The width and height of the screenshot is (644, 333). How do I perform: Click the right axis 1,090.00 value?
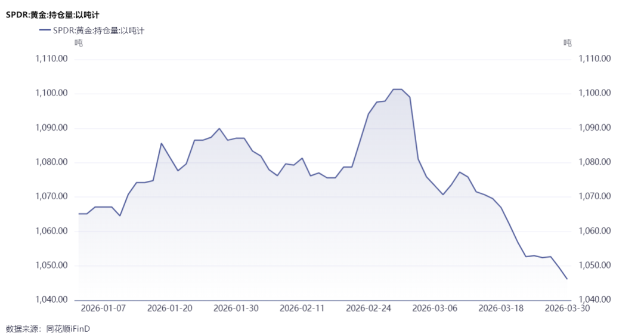click(x=595, y=128)
